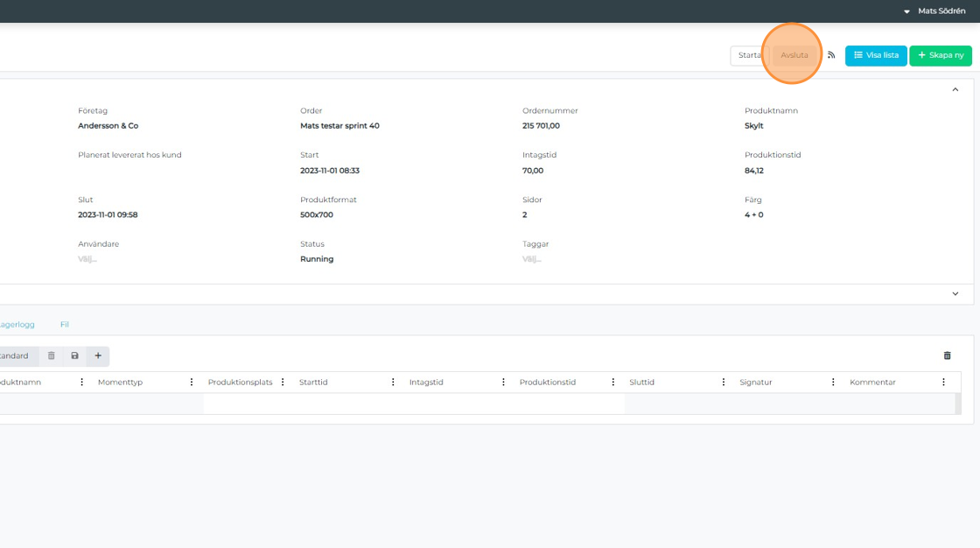The height and width of the screenshot is (548, 980).
Task: Open Kommentar column three-dot menu
Action: pos(943,383)
